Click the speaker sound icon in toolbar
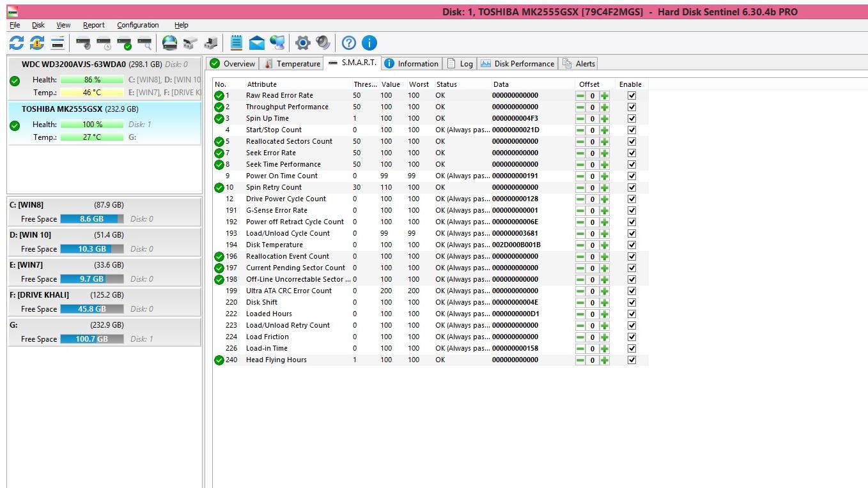Image resolution: width=868 pixels, height=488 pixels. tap(323, 43)
